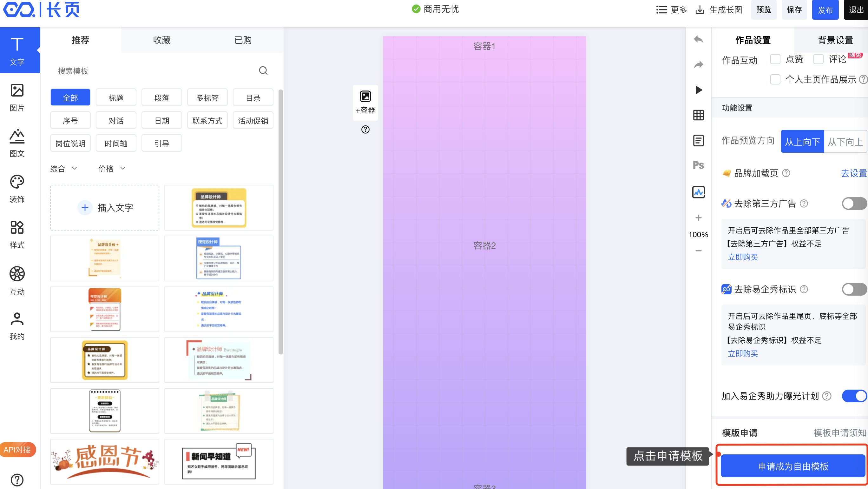Expand the 价格 price dropdown
Screen dimensions: 868x489
(x=112, y=169)
